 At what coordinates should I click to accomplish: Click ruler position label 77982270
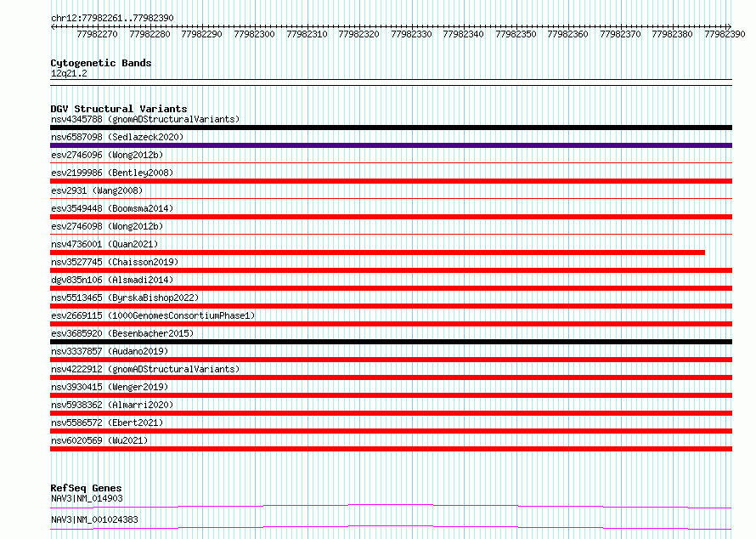click(97, 34)
